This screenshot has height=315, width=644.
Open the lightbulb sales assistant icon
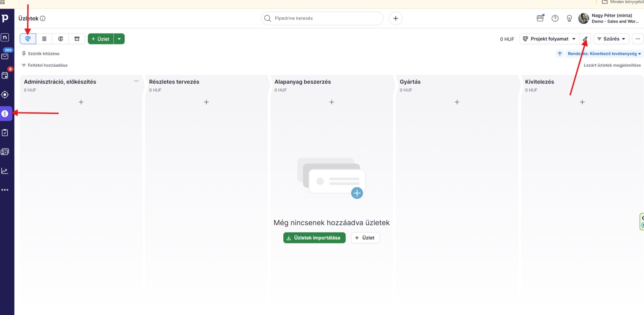click(x=570, y=18)
